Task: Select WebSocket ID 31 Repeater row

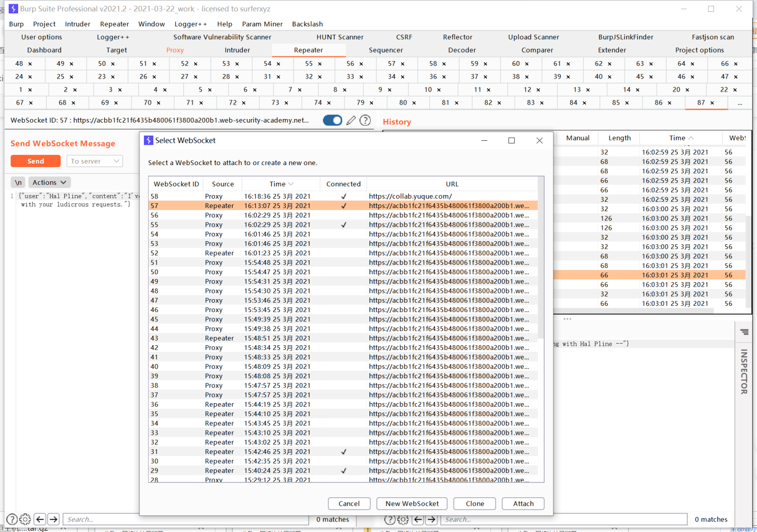Action: tap(343, 452)
